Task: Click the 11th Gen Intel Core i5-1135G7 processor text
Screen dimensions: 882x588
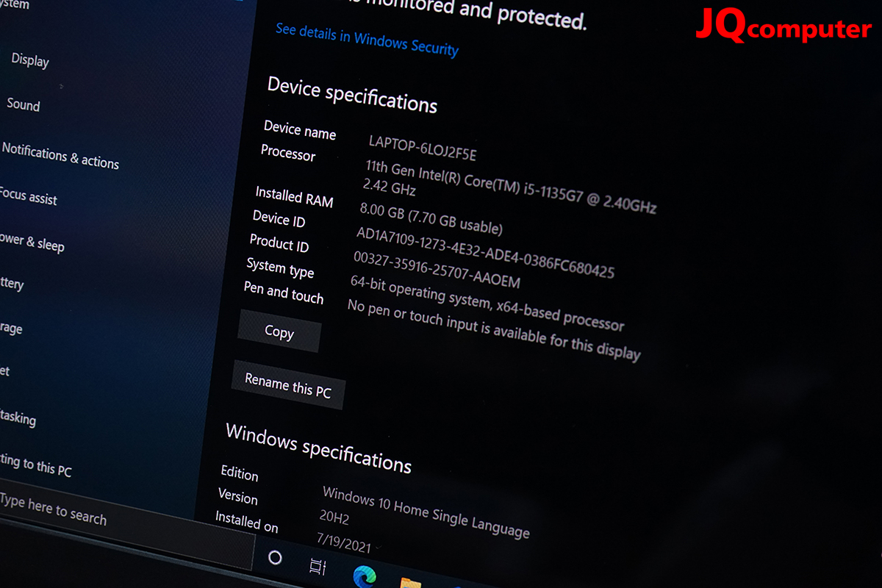Action: [x=511, y=186]
